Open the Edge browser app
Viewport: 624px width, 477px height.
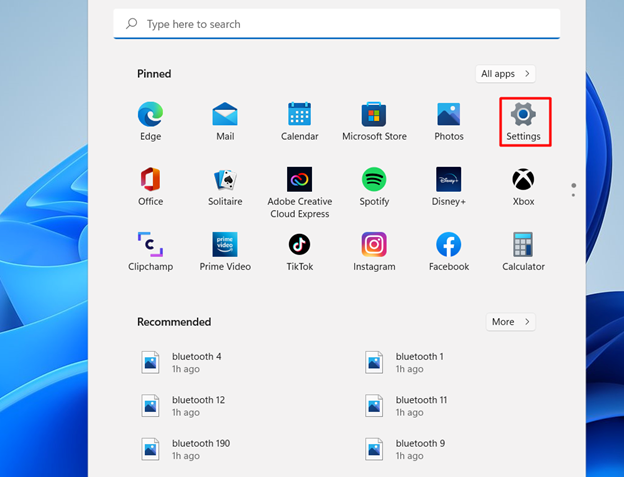coord(150,115)
